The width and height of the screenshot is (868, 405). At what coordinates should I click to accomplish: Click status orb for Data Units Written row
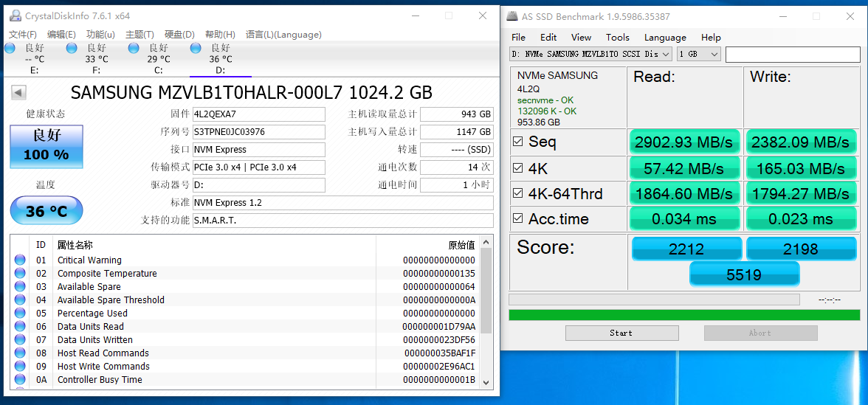pos(20,339)
